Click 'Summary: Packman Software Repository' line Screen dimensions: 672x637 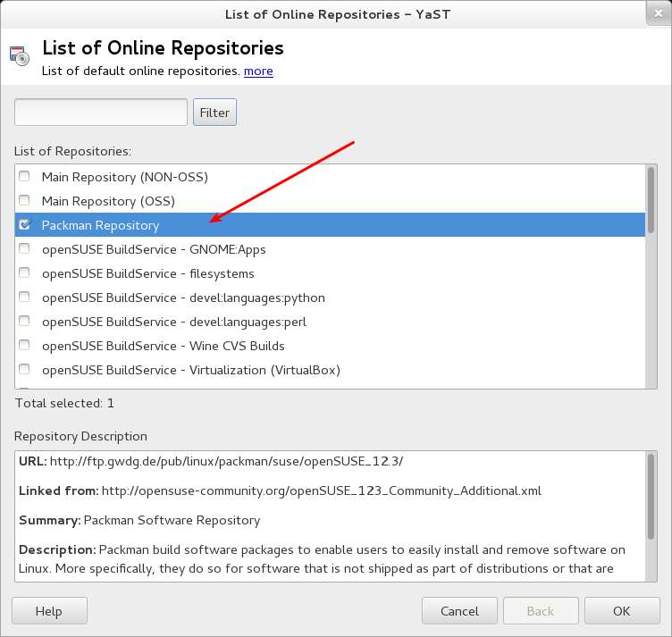tap(139, 521)
